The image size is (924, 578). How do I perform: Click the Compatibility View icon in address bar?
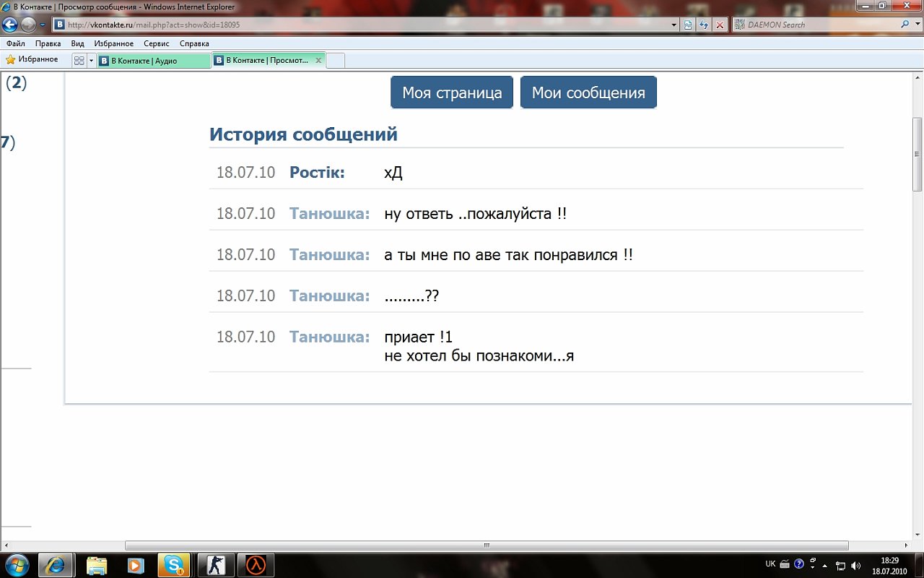tap(689, 25)
